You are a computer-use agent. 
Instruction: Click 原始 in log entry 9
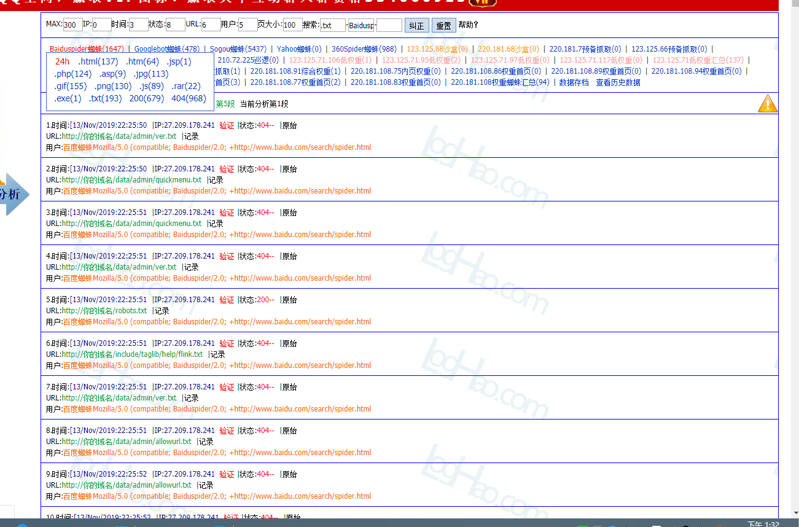(x=289, y=475)
